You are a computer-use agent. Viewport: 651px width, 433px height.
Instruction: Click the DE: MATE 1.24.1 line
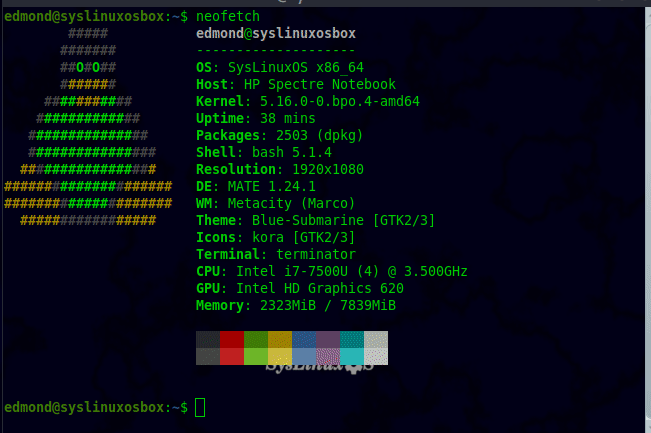pos(256,186)
